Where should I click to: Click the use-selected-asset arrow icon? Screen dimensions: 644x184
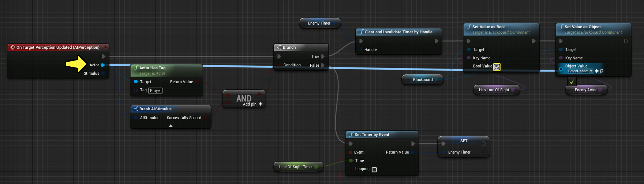[597, 71]
